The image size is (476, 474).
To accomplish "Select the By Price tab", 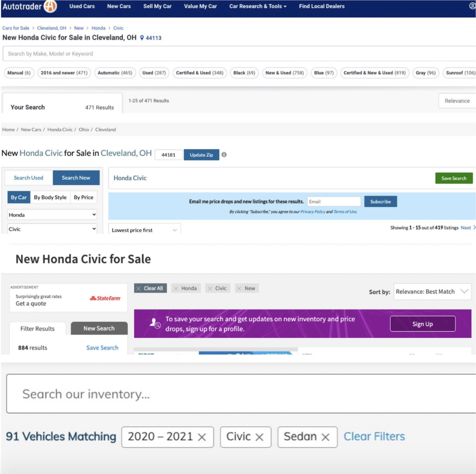I will coord(84,197).
